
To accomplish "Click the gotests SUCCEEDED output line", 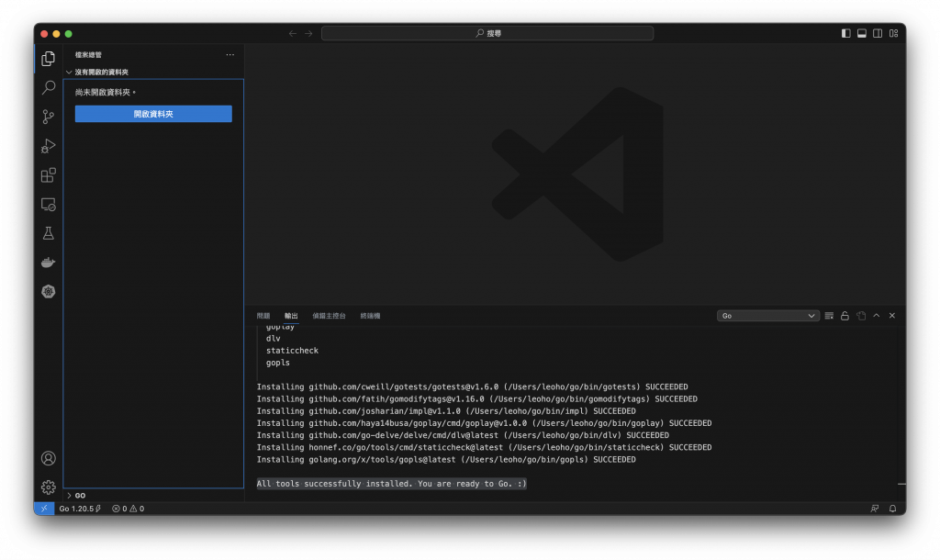I will coord(473,386).
